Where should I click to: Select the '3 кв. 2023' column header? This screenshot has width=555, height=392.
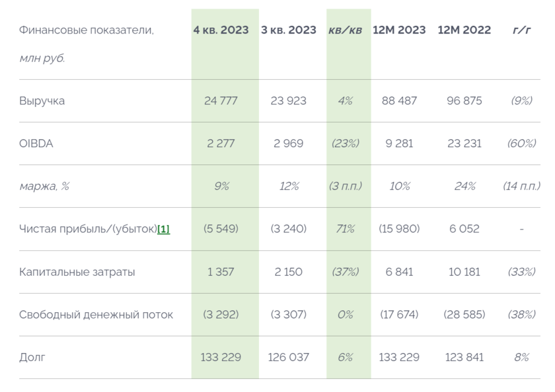coord(289,30)
